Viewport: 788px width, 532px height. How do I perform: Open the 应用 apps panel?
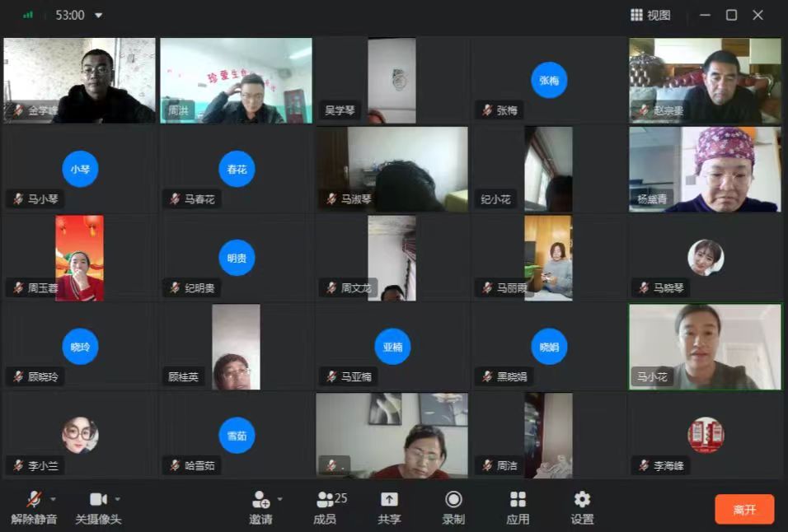click(518, 506)
